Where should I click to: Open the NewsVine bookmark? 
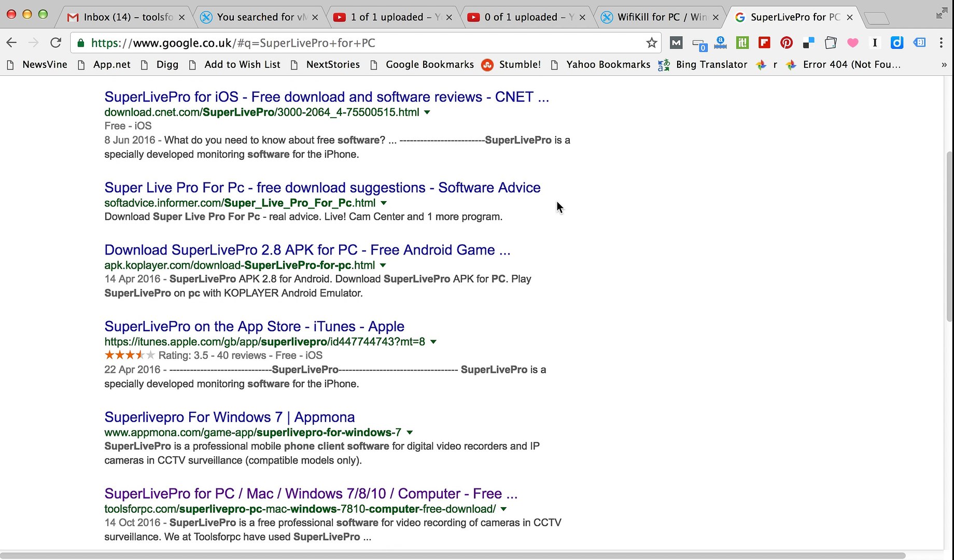(x=36, y=65)
